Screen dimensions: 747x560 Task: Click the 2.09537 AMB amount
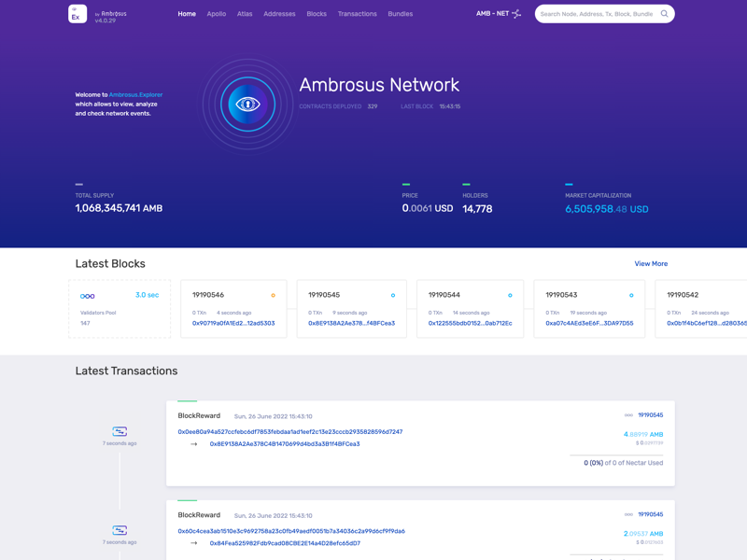pyautogui.click(x=643, y=533)
